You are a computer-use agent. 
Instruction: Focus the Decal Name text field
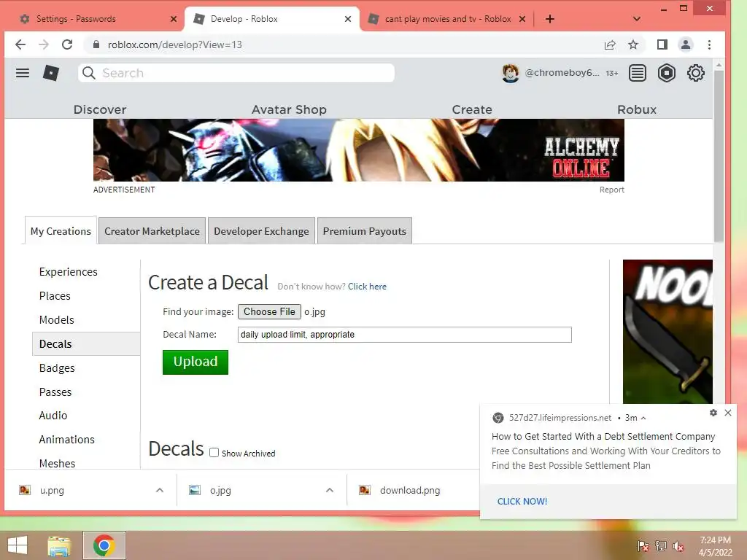tap(404, 335)
